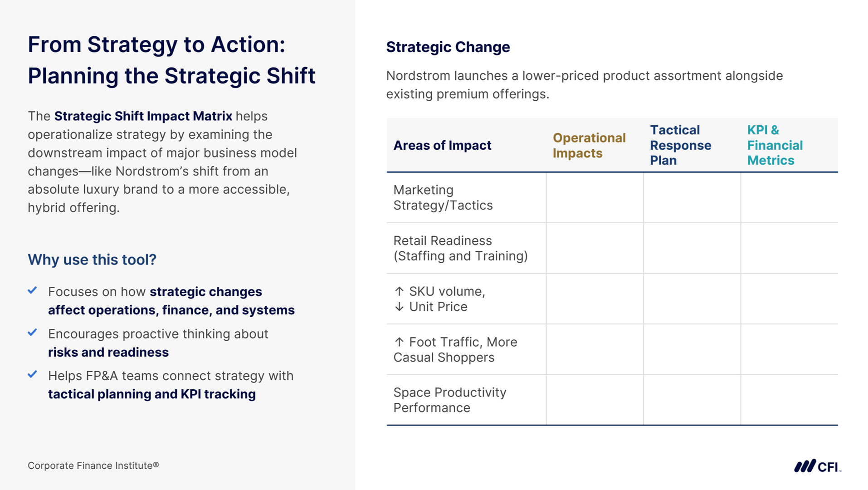Screen dimensions: 868x490
Task: Select the 'Tactical Response Plan' column header
Action: [680, 145]
